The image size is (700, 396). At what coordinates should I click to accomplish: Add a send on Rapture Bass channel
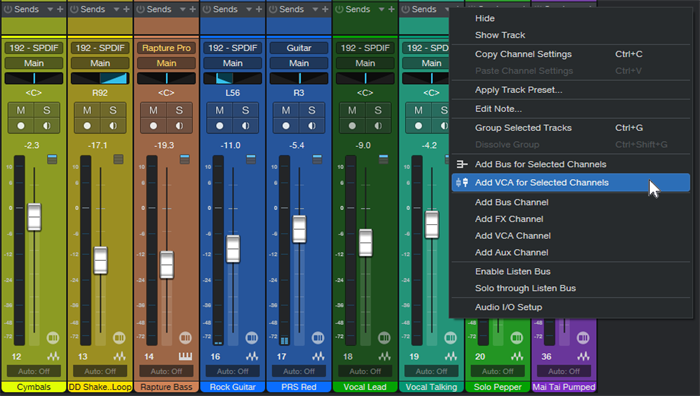[192, 9]
